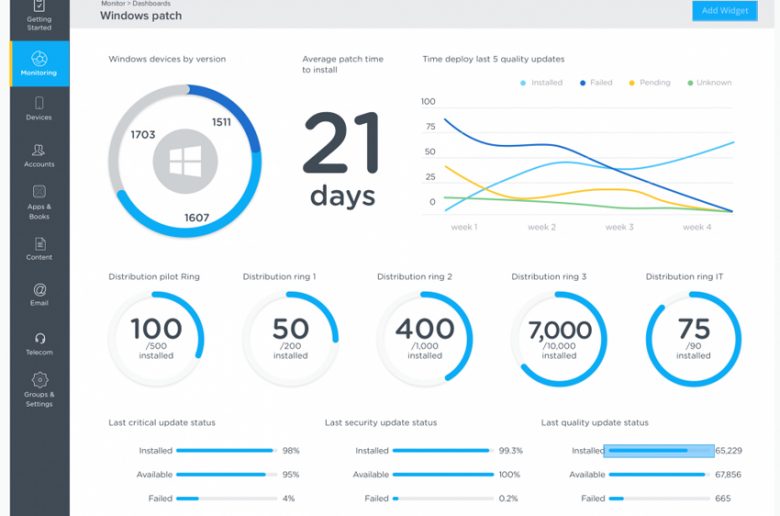Click the 'Windows patch' dashboard title
This screenshot has height=516, width=780.
(x=141, y=16)
